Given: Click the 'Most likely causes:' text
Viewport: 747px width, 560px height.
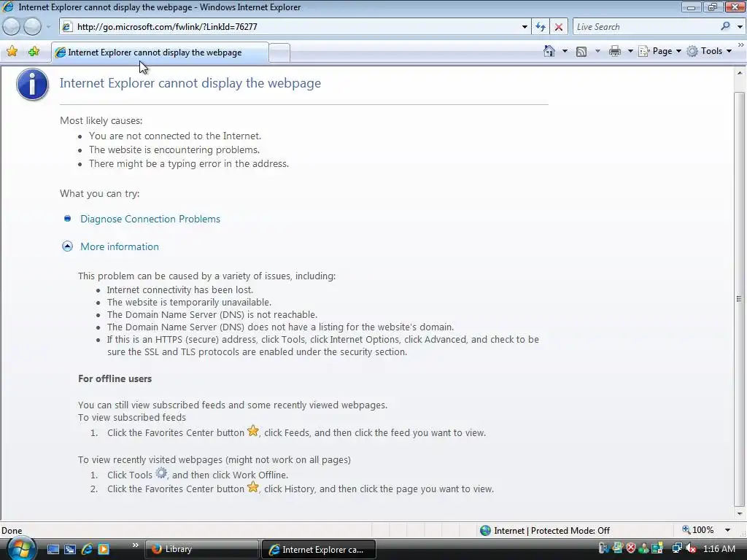Looking at the screenshot, I should (x=101, y=120).
